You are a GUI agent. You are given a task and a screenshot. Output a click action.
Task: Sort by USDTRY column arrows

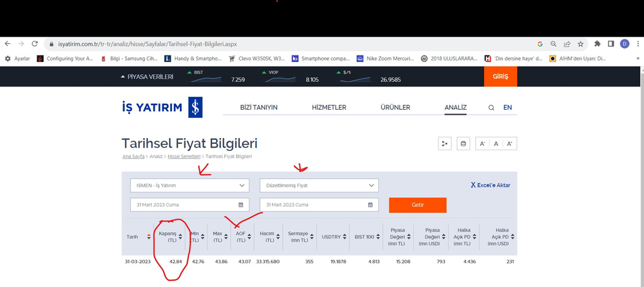tap(344, 237)
